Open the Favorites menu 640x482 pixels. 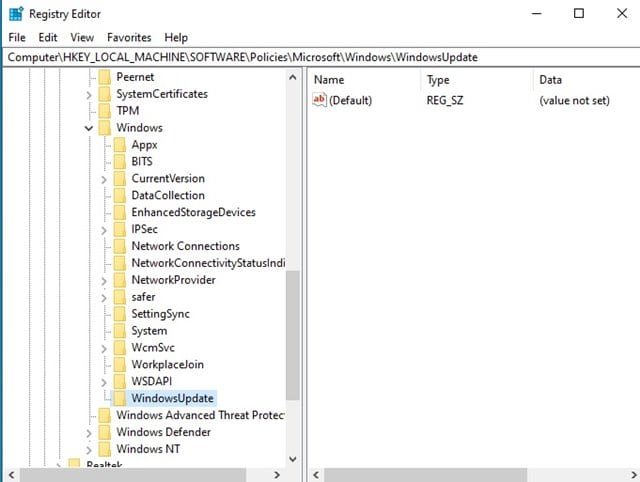click(x=129, y=37)
